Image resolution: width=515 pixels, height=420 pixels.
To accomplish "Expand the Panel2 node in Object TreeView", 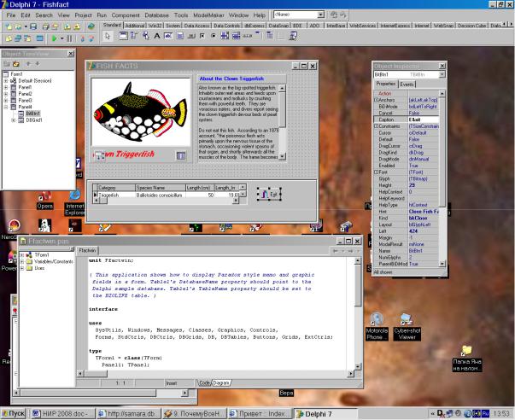I will (x=6, y=94).
